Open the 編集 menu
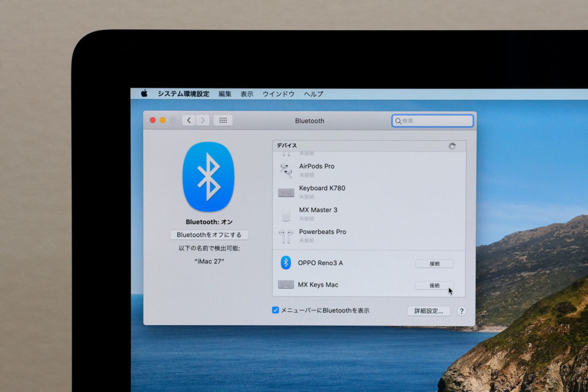Screen dimensions: 588x392 click(x=225, y=94)
